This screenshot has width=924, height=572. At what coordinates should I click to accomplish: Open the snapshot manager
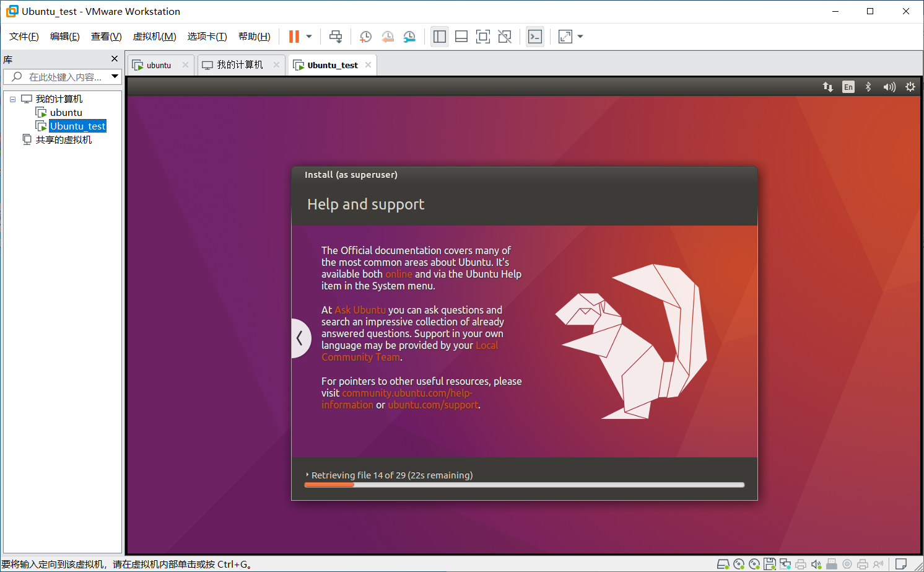point(409,37)
